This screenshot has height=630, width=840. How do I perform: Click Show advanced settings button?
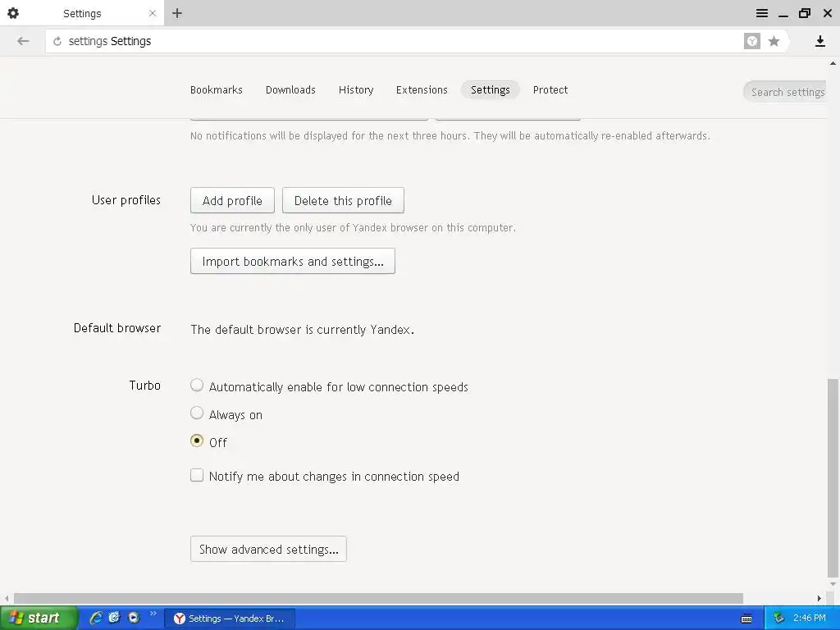coord(268,549)
